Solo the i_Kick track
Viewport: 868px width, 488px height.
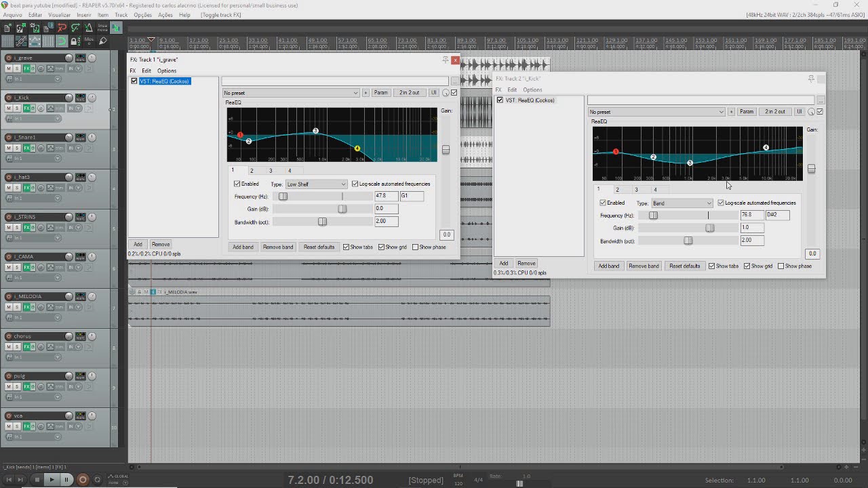(x=17, y=108)
